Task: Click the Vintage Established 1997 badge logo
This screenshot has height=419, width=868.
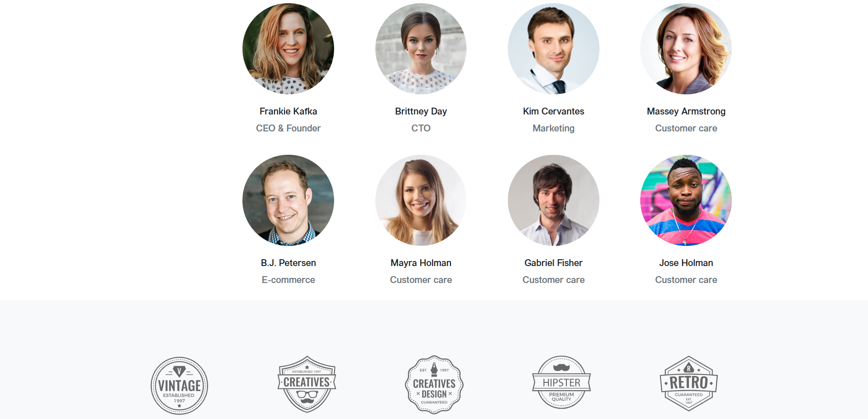Action: [x=179, y=386]
